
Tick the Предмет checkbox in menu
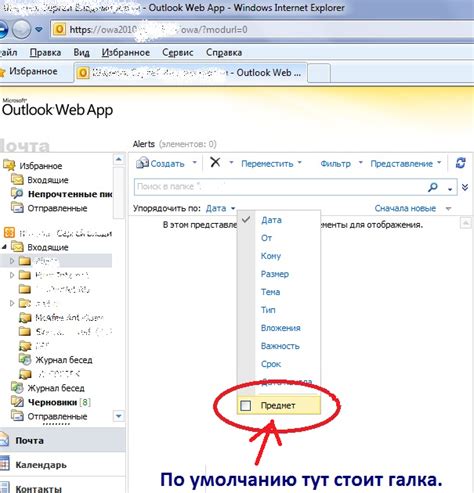point(246,405)
